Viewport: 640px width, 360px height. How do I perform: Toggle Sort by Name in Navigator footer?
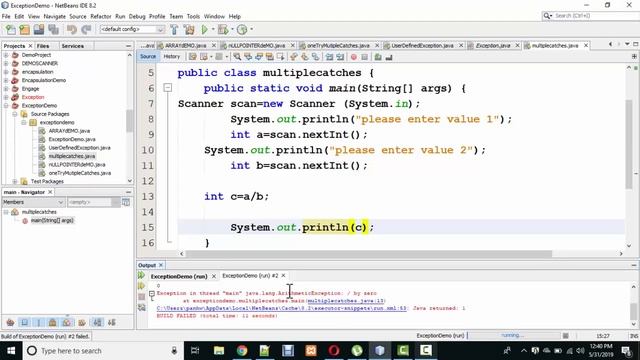[98, 323]
